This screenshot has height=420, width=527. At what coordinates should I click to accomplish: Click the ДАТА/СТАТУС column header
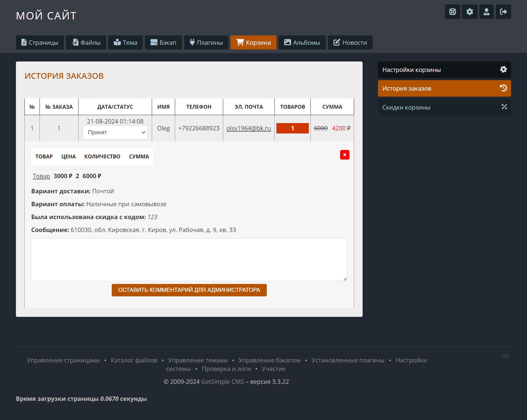pyautogui.click(x=115, y=107)
